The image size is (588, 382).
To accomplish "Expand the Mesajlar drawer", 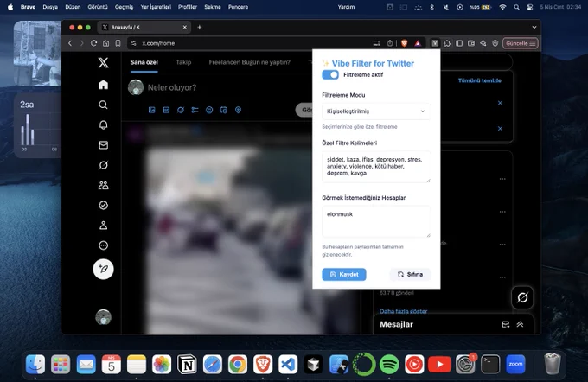I will tap(521, 324).
